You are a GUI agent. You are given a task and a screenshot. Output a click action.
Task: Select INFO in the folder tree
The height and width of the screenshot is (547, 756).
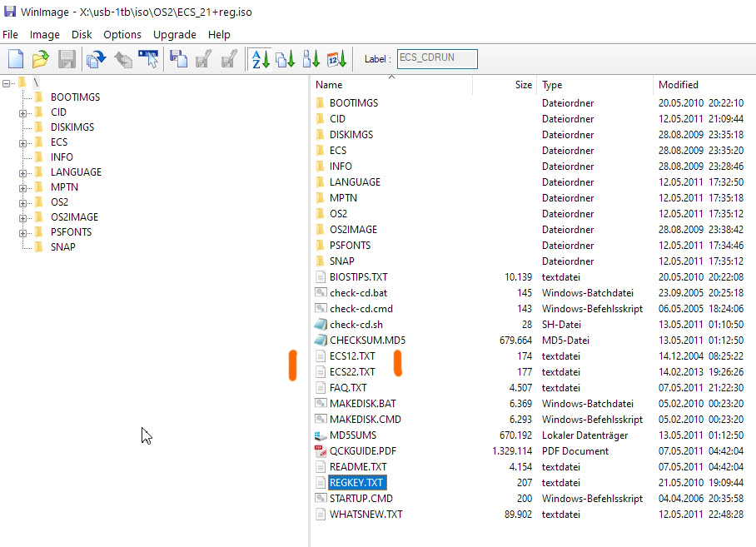62,157
